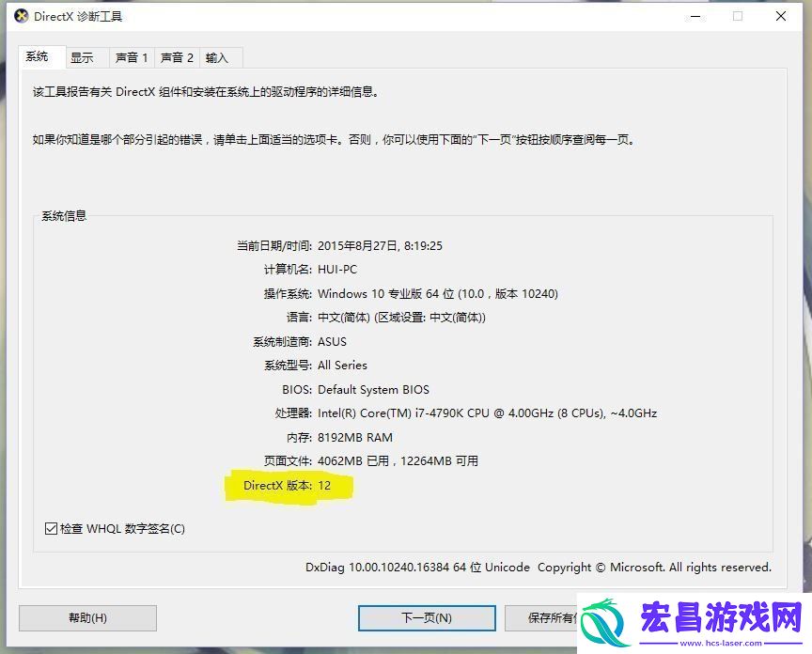Click the Windows 10 专业版 64 位 text
812x654 pixels.
click(438, 293)
